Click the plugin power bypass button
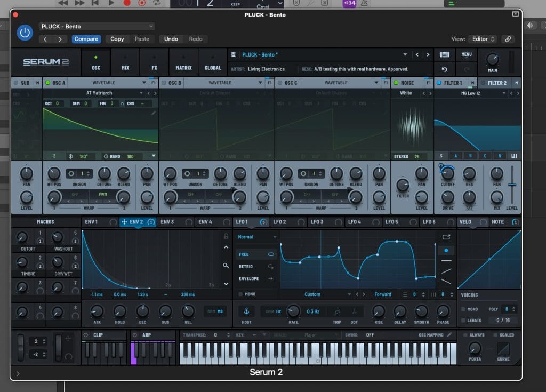 tap(25, 33)
